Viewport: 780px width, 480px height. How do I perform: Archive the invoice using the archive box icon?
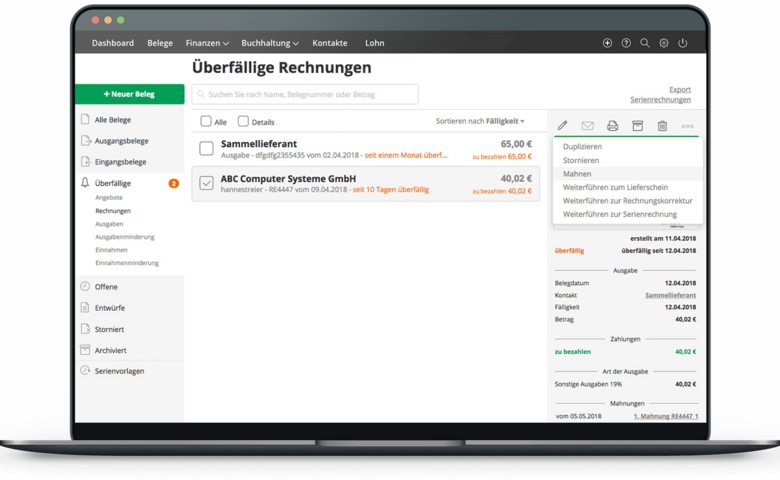[637, 126]
